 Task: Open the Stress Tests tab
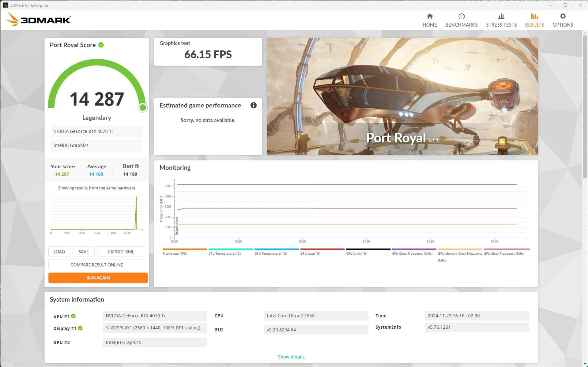pos(501,20)
